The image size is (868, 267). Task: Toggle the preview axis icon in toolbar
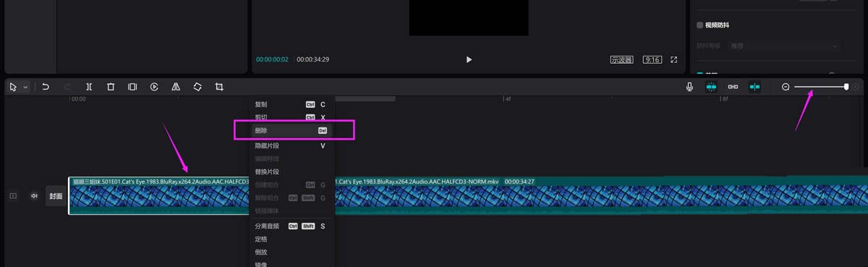[754, 87]
